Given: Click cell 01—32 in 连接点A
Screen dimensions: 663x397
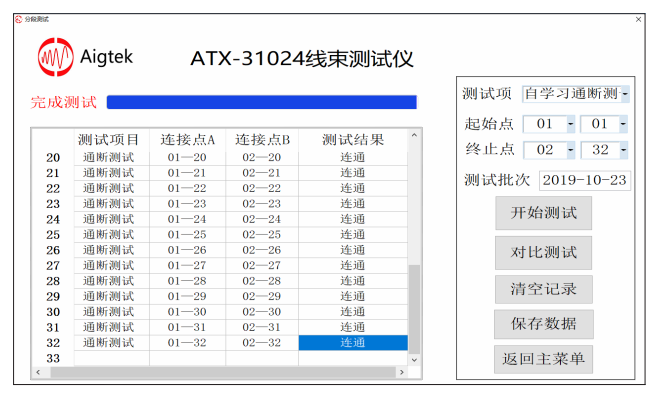Looking at the screenshot, I should coord(187,343).
